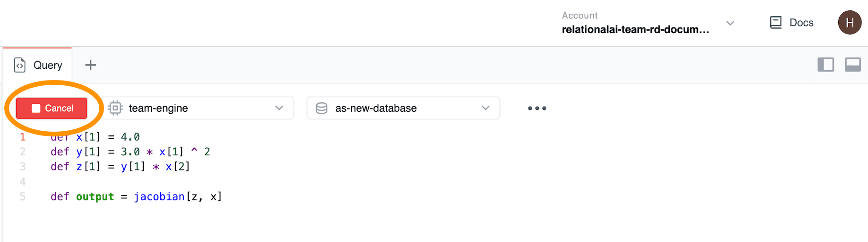
Task: Open the three-dot more options menu
Action: point(537,108)
